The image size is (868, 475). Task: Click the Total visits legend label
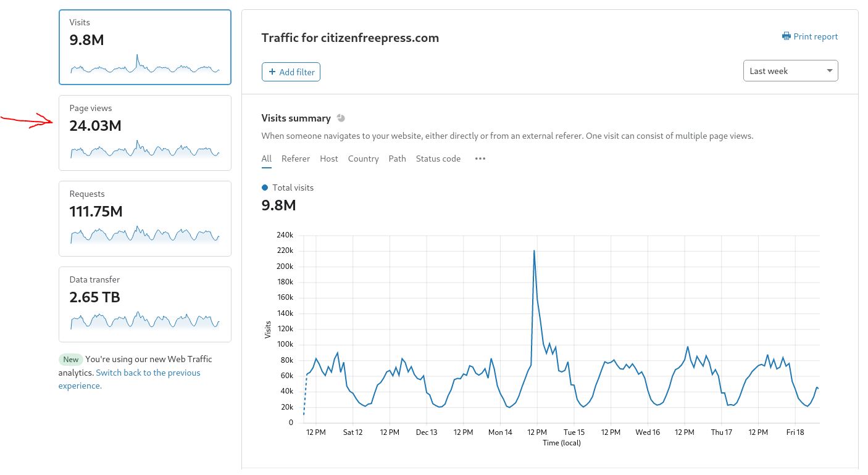pyautogui.click(x=293, y=188)
